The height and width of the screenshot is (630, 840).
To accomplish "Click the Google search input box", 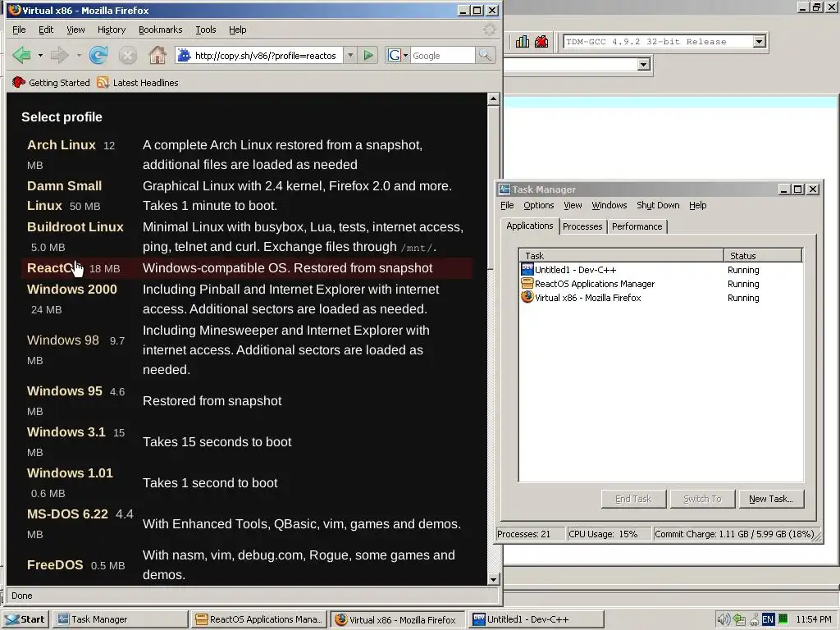I will [x=442, y=55].
